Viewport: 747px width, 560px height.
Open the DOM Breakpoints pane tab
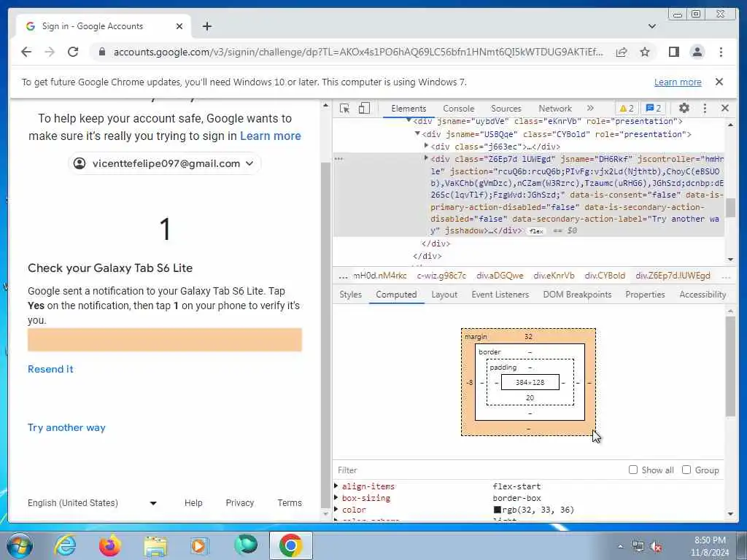click(577, 295)
